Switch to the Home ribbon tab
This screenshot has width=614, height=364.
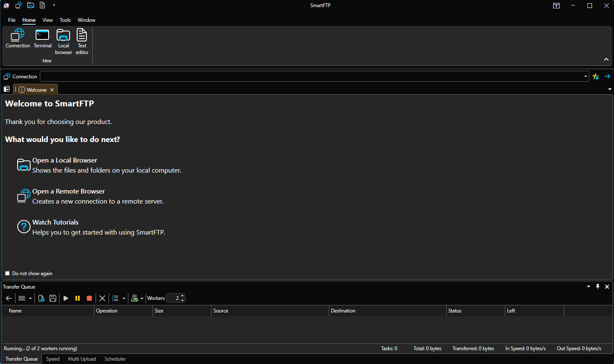(x=29, y=20)
